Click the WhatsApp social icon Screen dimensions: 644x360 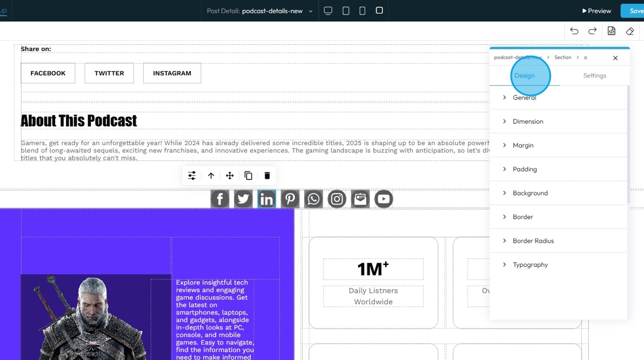click(313, 200)
